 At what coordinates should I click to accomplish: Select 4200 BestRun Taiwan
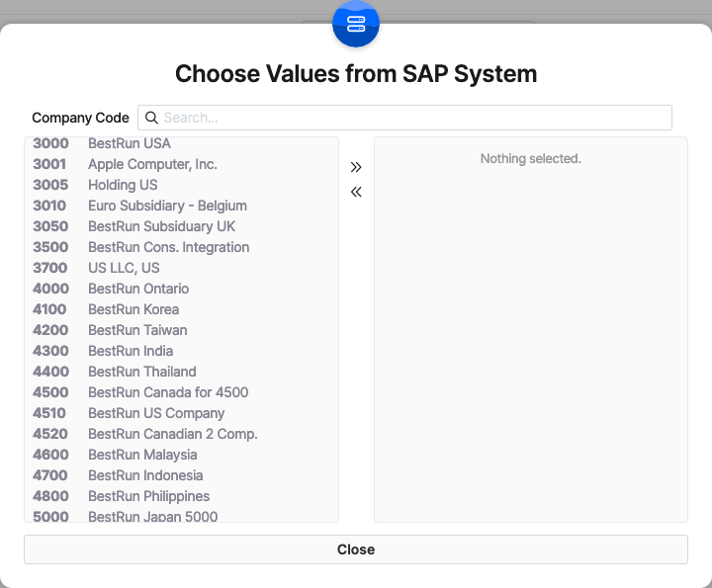click(181, 330)
